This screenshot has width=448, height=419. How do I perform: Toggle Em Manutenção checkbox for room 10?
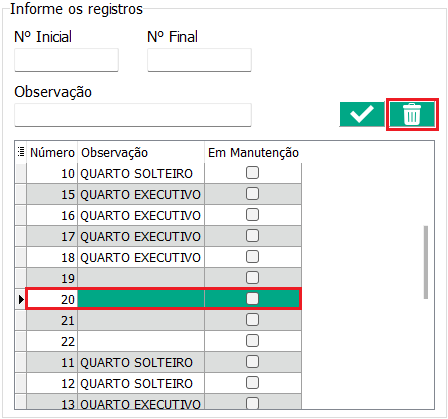[x=252, y=173]
